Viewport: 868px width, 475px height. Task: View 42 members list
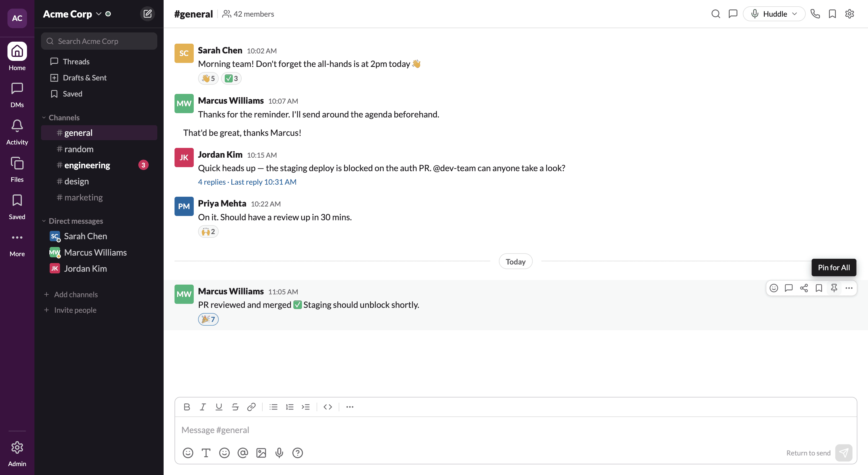coord(248,14)
